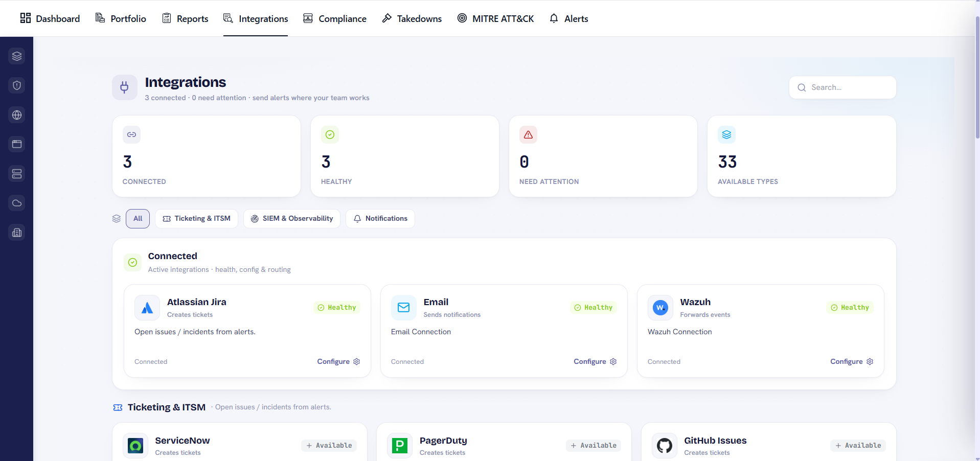The image size is (980, 461).
Task: Configure the Wazuh integration
Action: 852,361
